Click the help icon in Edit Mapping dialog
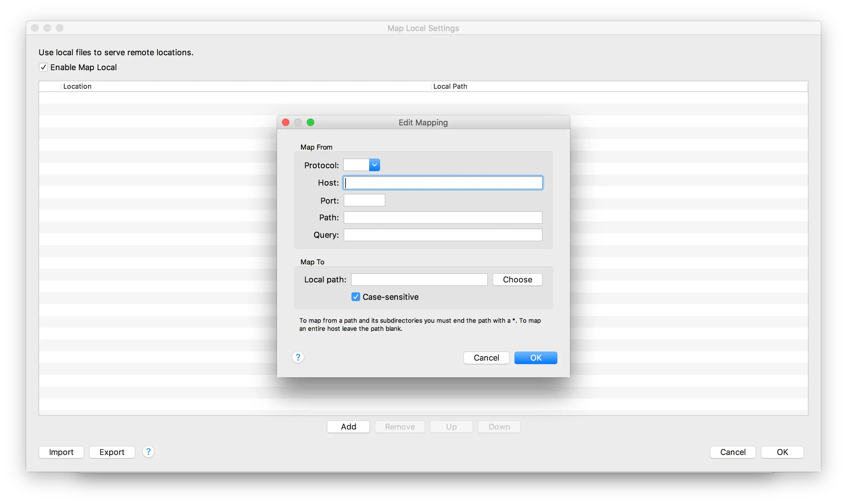The height and width of the screenshot is (504, 847). [298, 357]
